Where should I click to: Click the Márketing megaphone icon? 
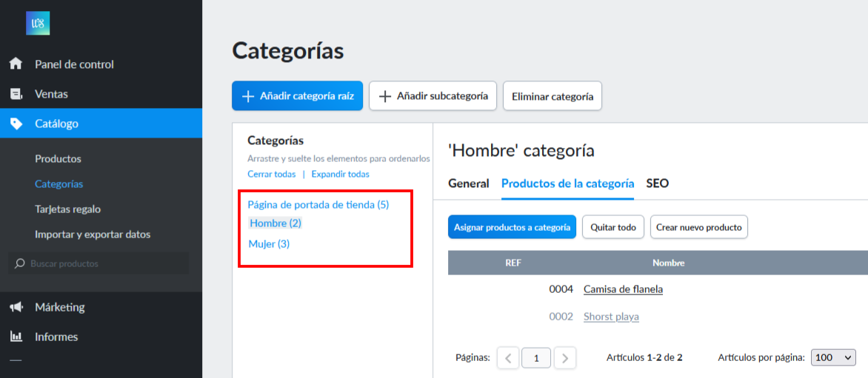point(16,307)
